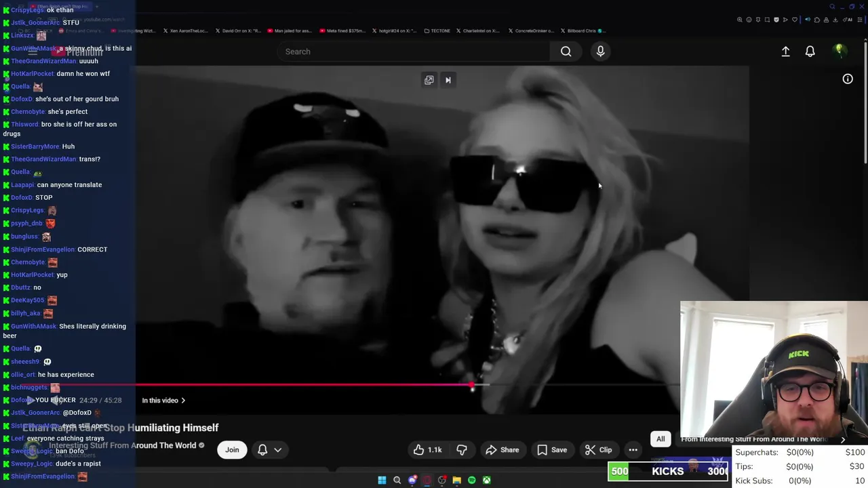Expand the In this video chapters

[163, 401]
